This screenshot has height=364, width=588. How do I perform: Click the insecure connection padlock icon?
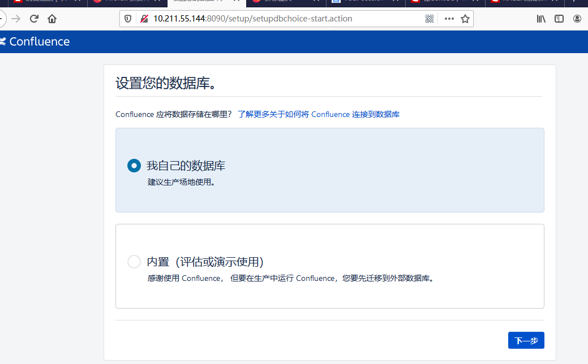click(144, 19)
